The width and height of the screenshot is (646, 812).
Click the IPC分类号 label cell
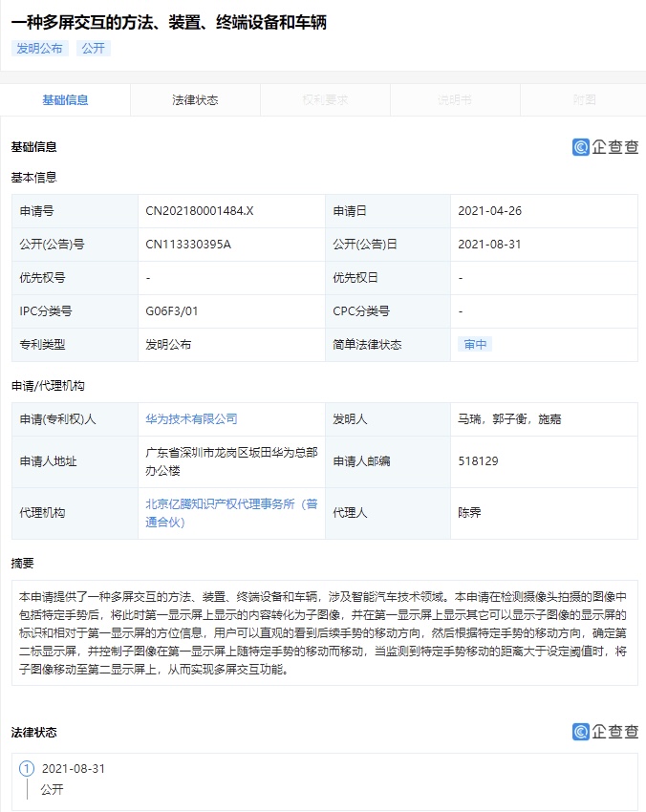[x=75, y=311]
